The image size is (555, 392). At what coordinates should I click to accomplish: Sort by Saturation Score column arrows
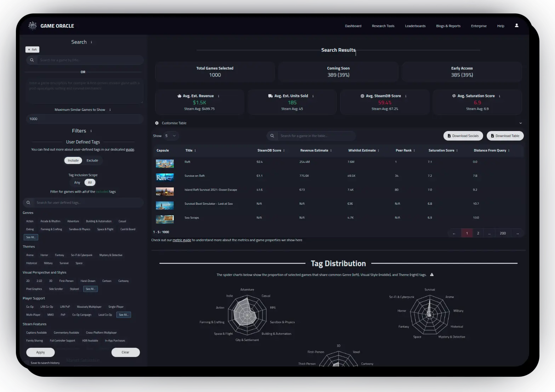coord(457,150)
